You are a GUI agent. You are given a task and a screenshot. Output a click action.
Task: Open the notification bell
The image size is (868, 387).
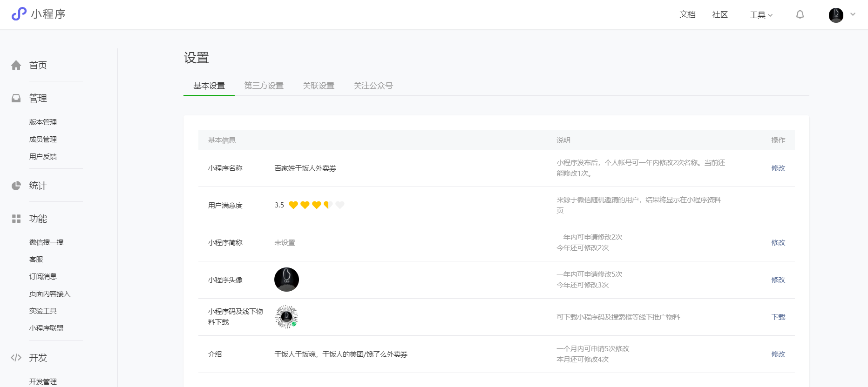coord(800,14)
